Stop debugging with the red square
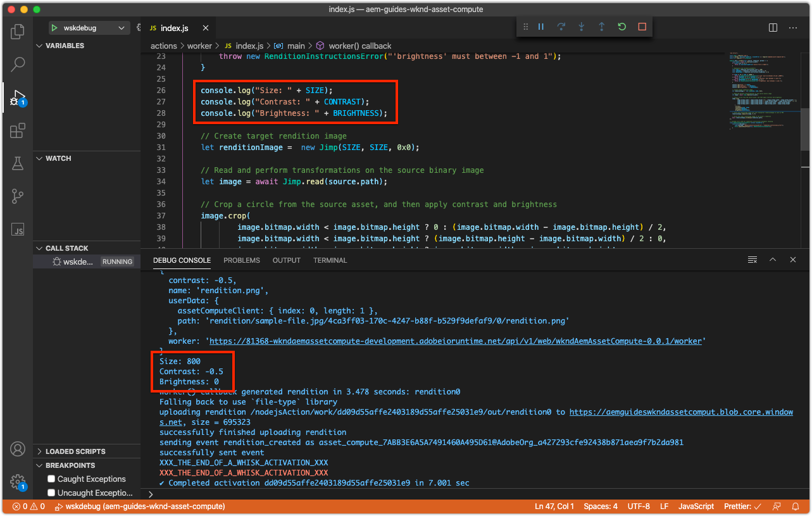The height and width of the screenshot is (516, 812). [x=642, y=27]
